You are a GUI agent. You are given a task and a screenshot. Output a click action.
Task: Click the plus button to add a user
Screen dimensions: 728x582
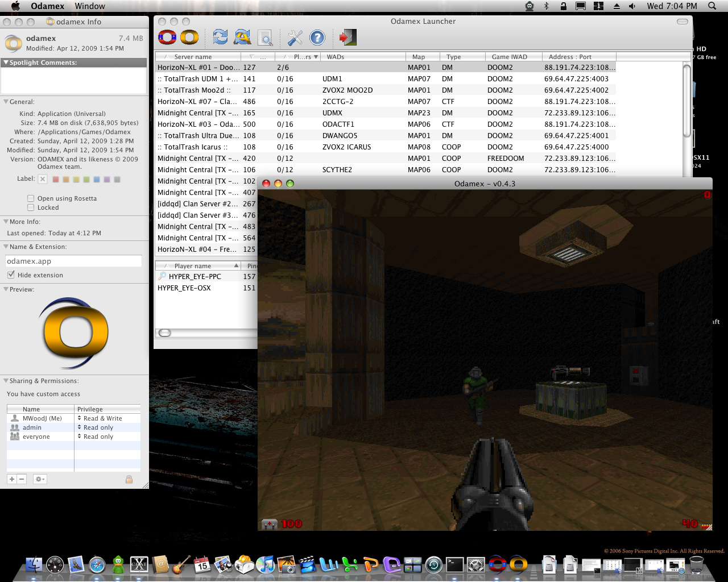(11, 479)
